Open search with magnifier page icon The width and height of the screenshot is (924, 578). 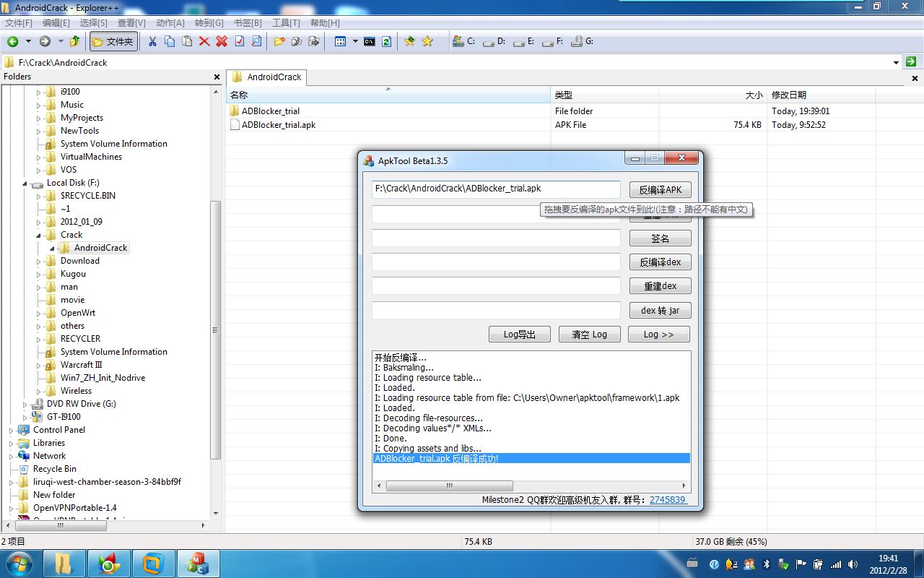[x=256, y=42]
